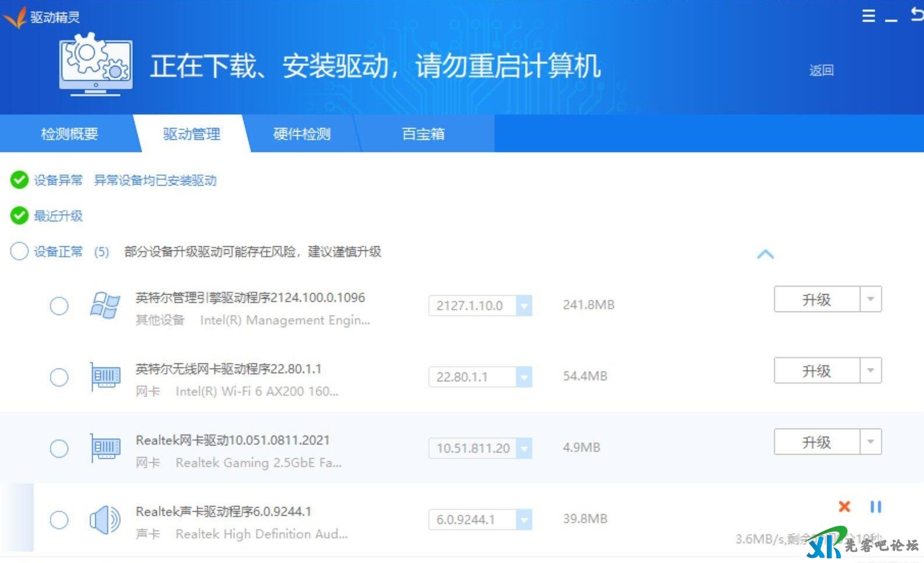
Task: Open version dropdown showing 22.80.1.1
Action: tap(524, 377)
